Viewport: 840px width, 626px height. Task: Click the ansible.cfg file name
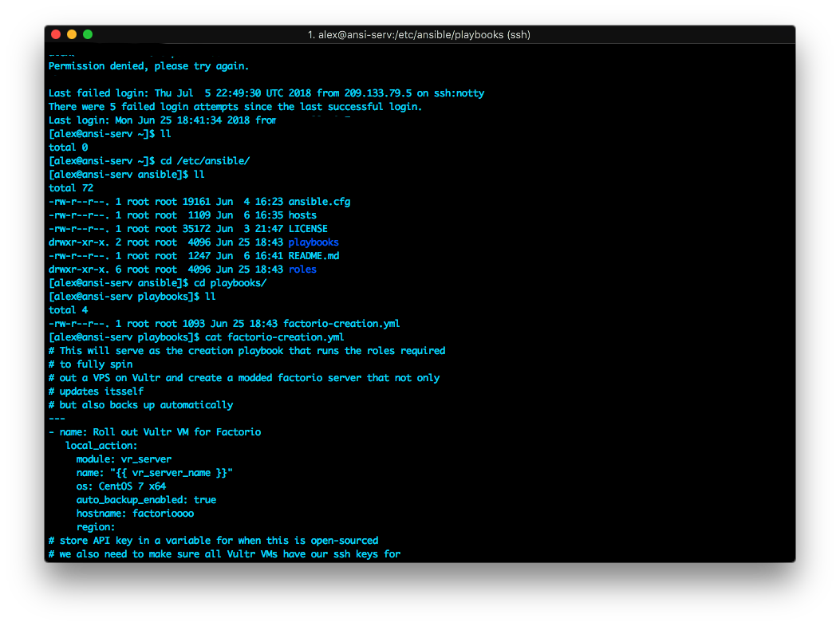[x=319, y=202]
